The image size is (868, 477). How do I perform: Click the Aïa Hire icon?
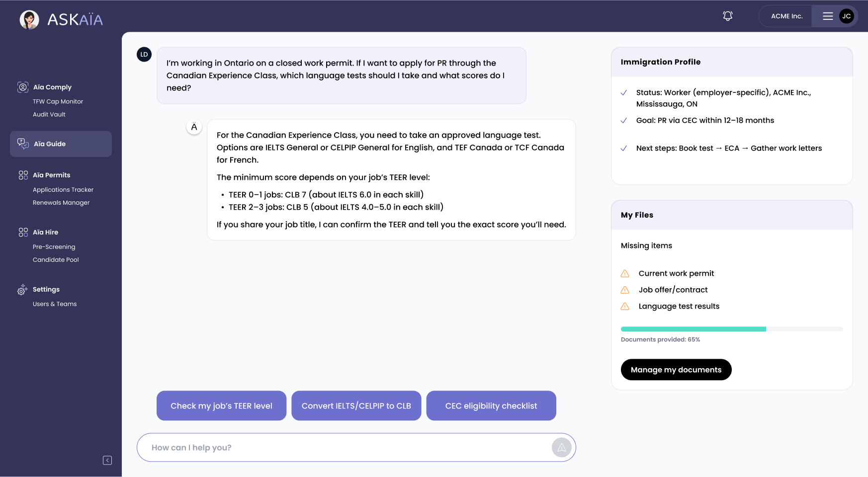click(x=23, y=232)
